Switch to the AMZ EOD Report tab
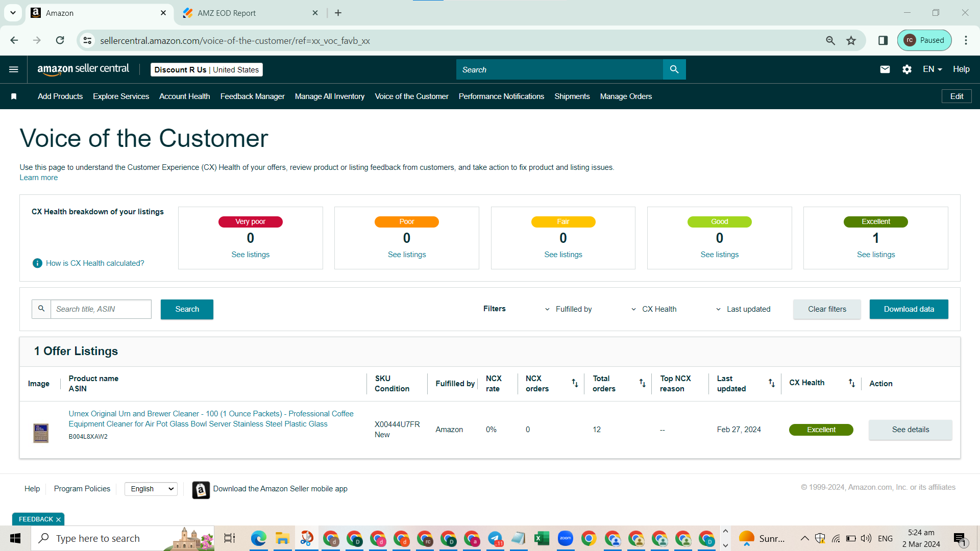Viewport: 980px width, 551px height. pyautogui.click(x=250, y=13)
